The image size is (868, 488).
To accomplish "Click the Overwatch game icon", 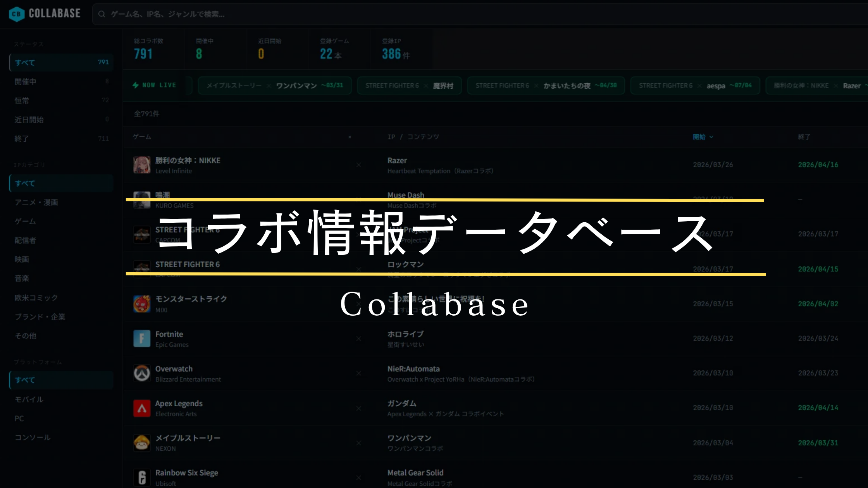I will click(x=142, y=373).
